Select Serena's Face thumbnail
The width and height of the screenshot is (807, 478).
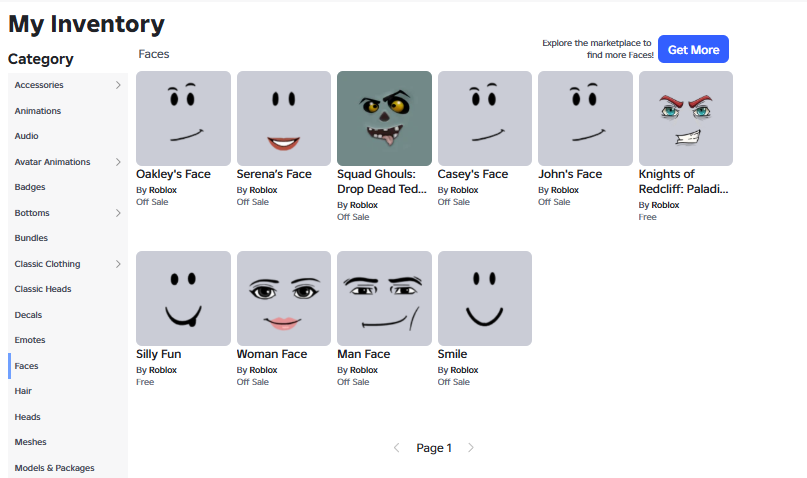(284, 118)
